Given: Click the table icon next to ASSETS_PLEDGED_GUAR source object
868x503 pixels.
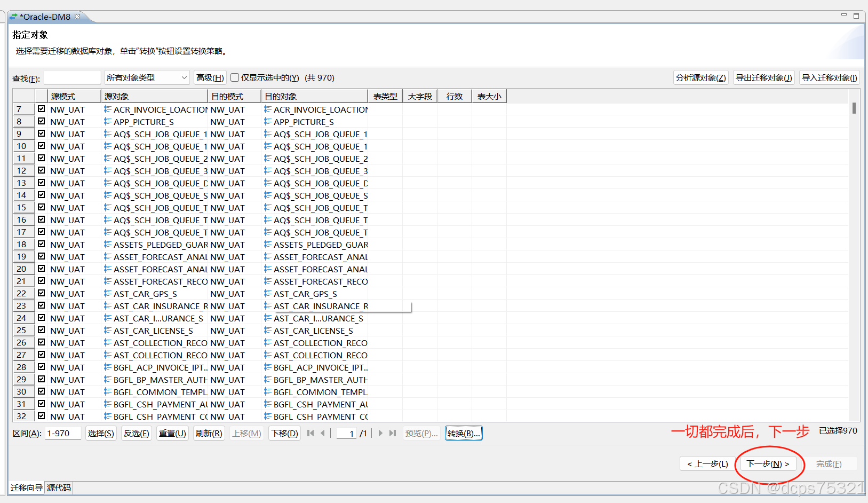Looking at the screenshot, I should (107, 245).
